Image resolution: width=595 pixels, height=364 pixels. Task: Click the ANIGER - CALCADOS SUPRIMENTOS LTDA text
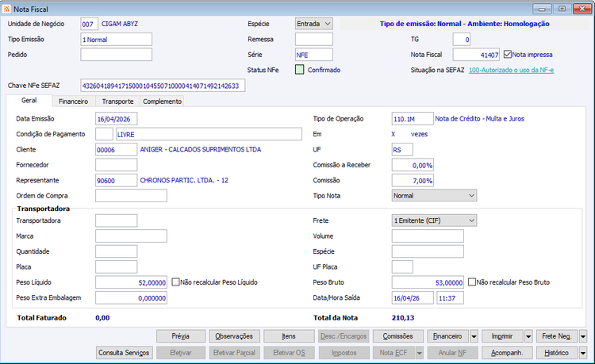click(201, 149)
